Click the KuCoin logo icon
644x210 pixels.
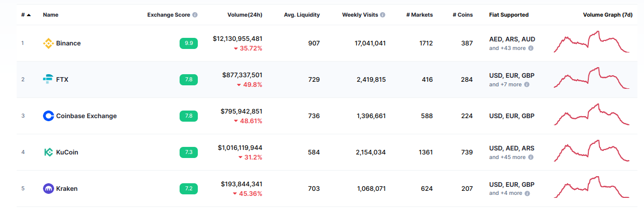tap(48, 152)
